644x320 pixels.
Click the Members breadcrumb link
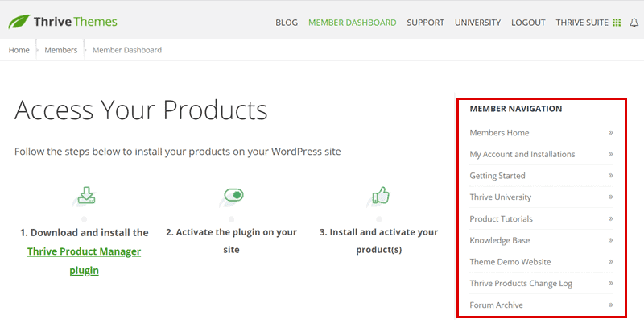tap(61, 50)
